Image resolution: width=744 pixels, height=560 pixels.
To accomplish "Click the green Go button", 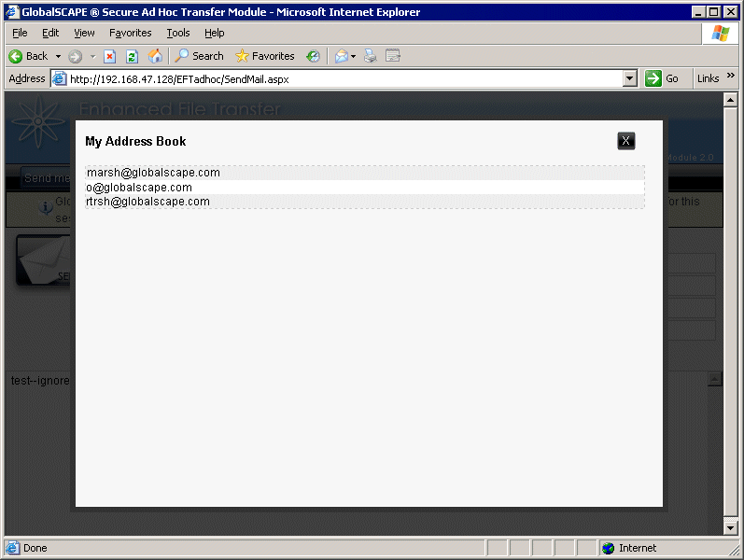I will click(662, 78).
